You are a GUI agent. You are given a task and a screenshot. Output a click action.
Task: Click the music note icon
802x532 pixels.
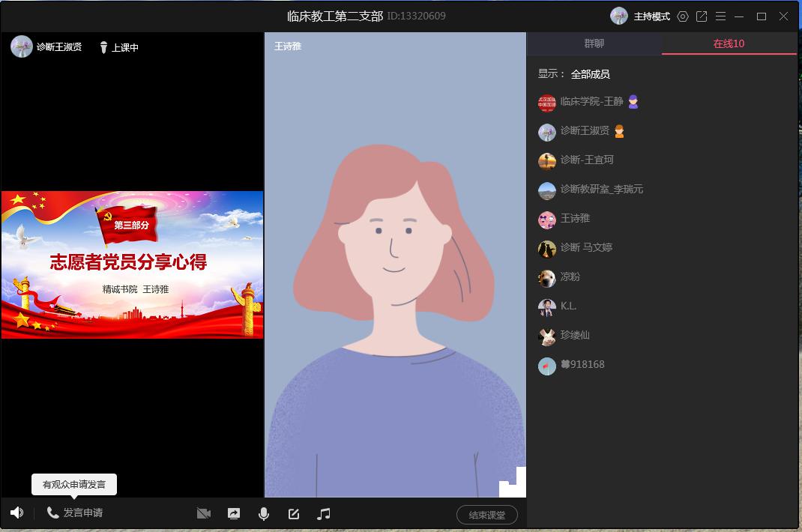tap(324, 514)
